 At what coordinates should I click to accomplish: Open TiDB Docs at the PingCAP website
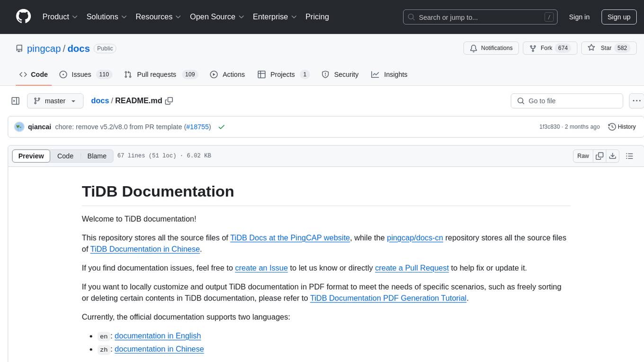coord(290,237)
